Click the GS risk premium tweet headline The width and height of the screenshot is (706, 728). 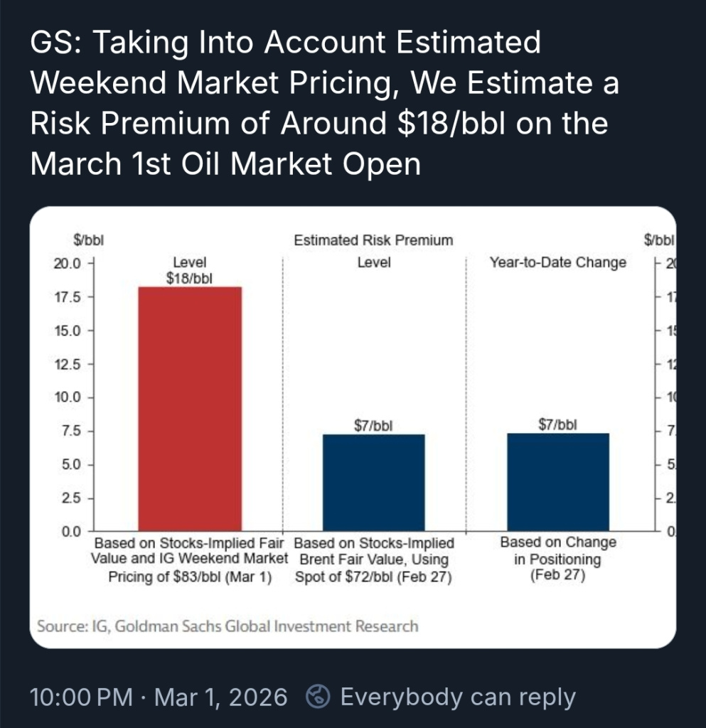325,105
